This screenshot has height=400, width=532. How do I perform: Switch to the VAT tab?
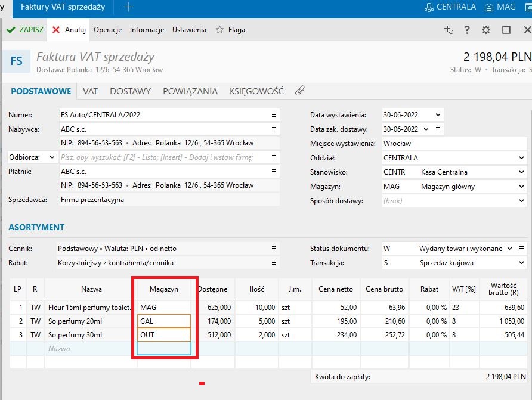pyautogui.click(x=90, y=91)
